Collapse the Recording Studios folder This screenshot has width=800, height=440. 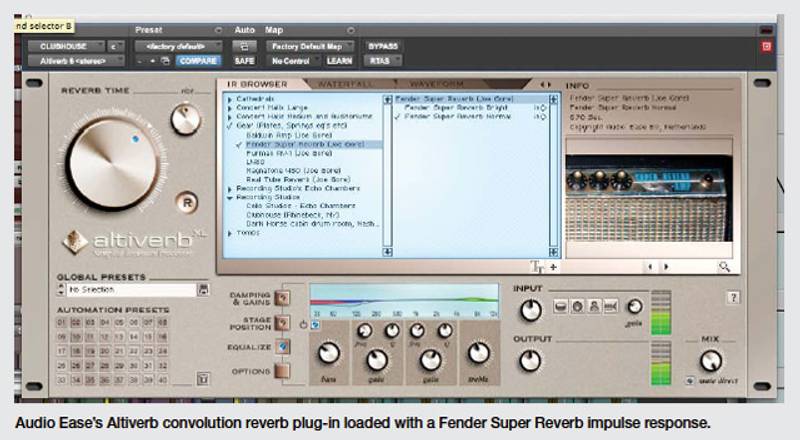tap(230, 198)
